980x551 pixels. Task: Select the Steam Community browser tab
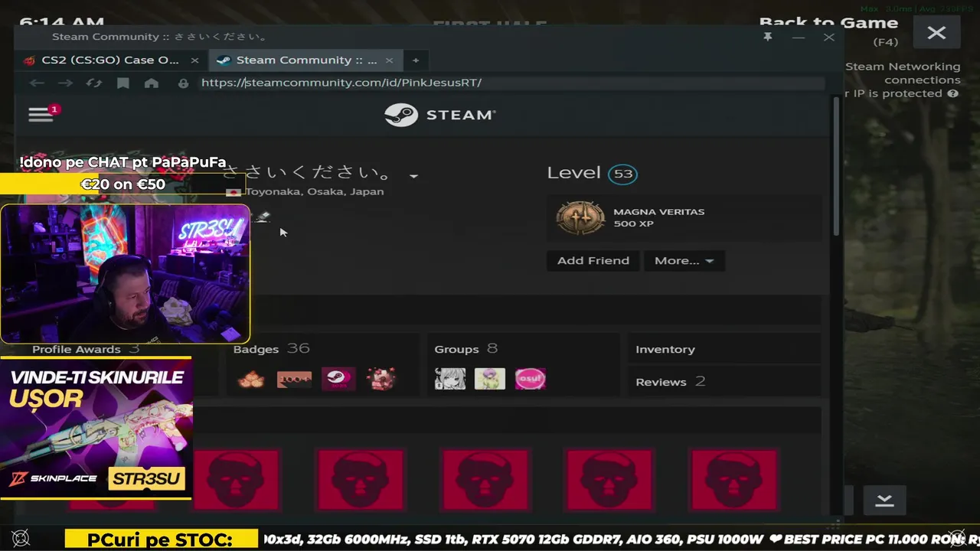pyautogui.click(x=306, y=60)
